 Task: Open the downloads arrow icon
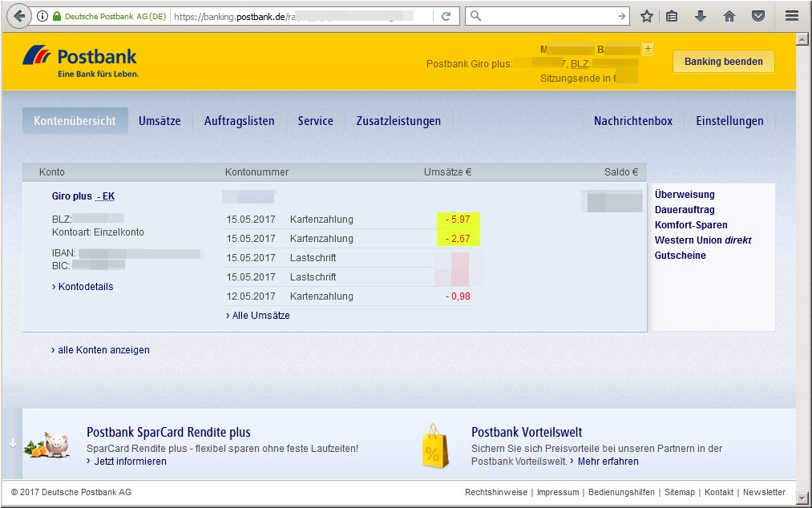700,16
